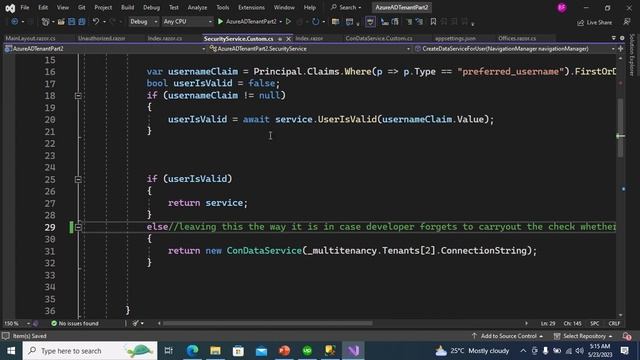Click the Undo arrow icon
Screen dimensions: 640x360
coord(96,22)
